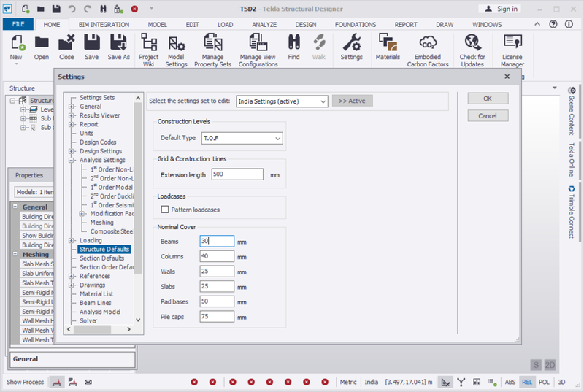584x392 pixels.
Task: Open License Manager
Action: point(512,50)
